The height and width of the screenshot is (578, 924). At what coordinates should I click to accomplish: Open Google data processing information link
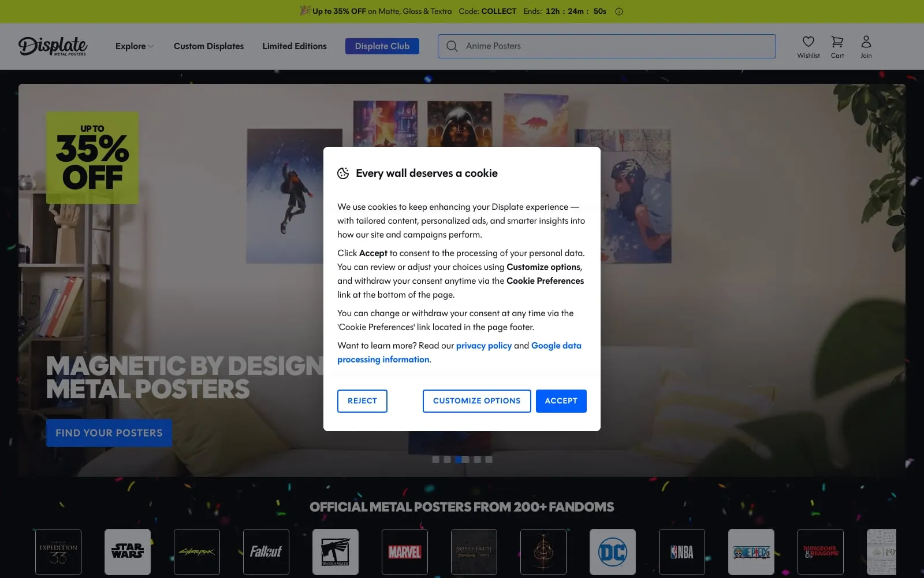(x=459, y=353)
